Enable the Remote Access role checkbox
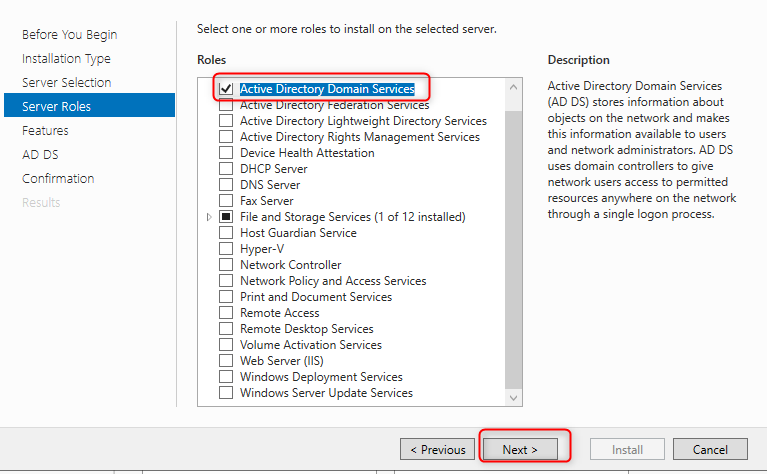The height and width of the screenshot is (474, 767). [226, 313]
